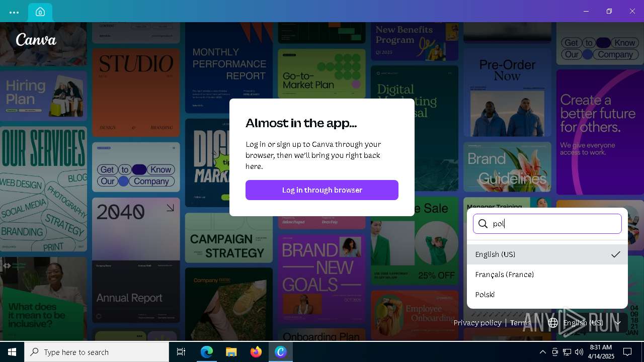Screen dimensions: 644x362
Task: Open the Windows Start menu
Action: point(12,352)
